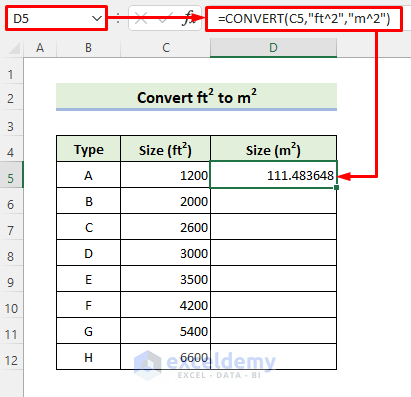Click the formula bar with CONVERT formula
Viewport: 411px width, 397px height.
click(304, 19)
